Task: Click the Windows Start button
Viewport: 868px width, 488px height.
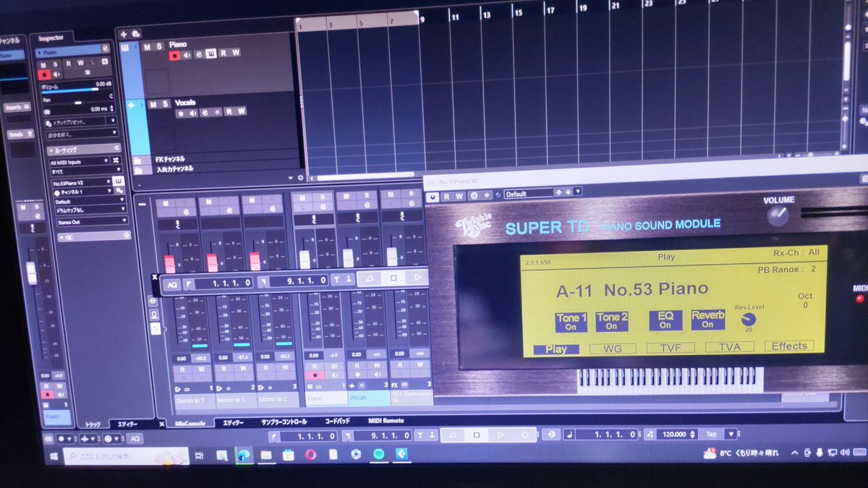Action: click(53, 457)
